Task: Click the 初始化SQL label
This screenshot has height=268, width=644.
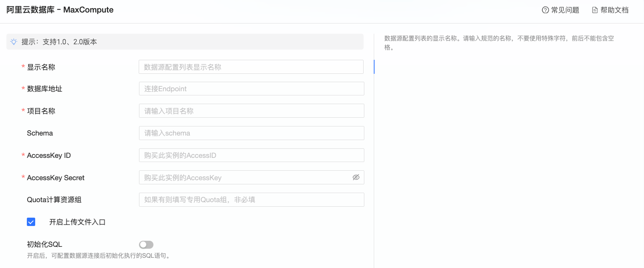Action: pyautogui.click(x=44, y=244)
